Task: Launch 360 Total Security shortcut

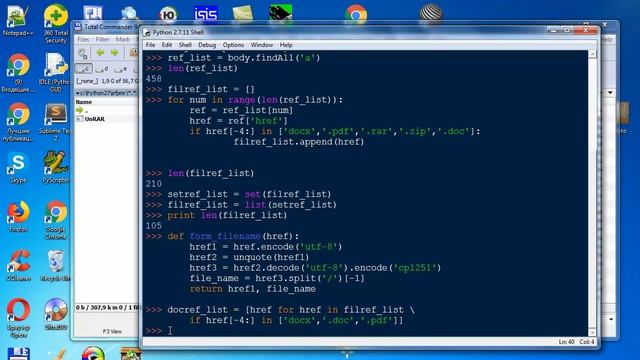Action: point(56,23)
